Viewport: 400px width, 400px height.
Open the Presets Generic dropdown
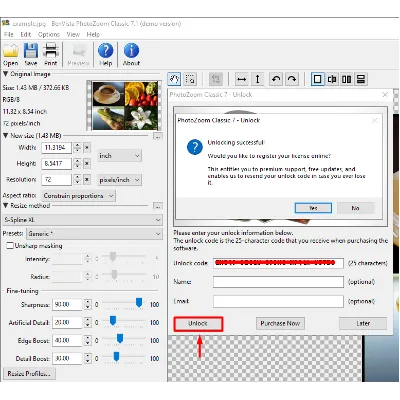[x=94, y=234]
